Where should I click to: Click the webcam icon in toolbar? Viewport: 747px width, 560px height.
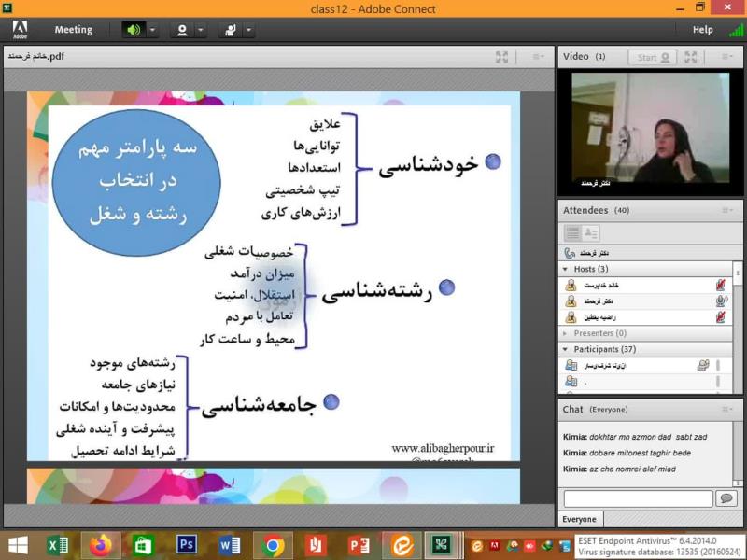pyautogui.click(x=182, y=30)
